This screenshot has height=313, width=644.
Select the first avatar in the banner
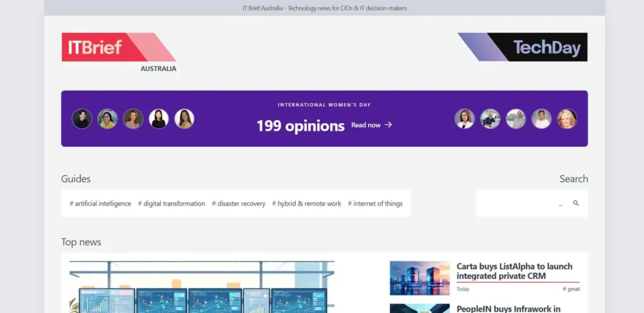pos(82,119)
